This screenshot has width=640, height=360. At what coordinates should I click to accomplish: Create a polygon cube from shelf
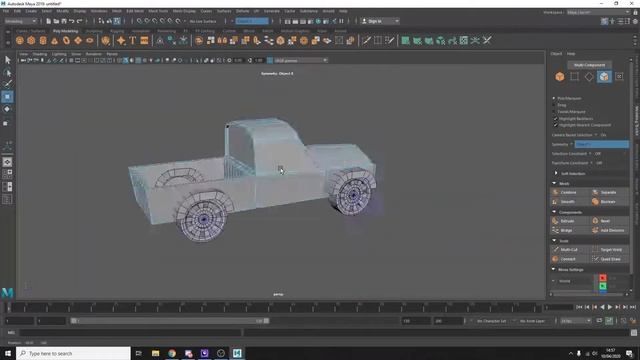(x=31, y=40)
